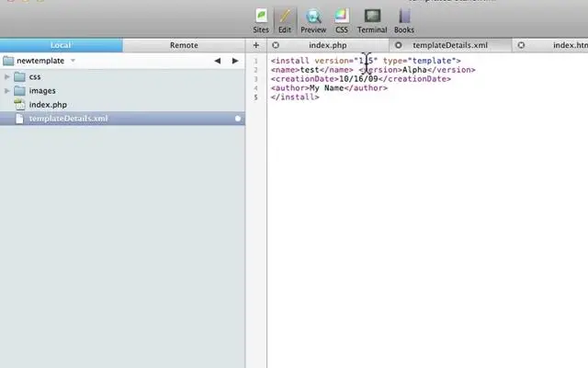
Task: Open the Sites view in toolbar
Action: tap(261, 21)
